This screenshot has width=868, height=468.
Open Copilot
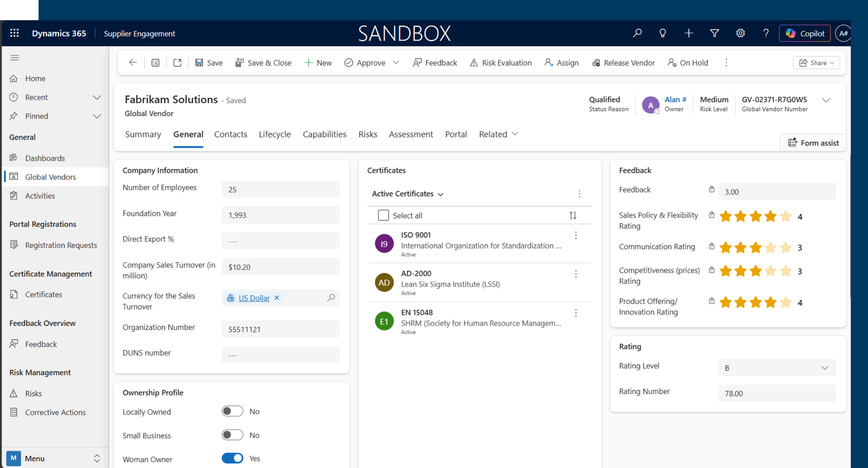coord(805,33)
